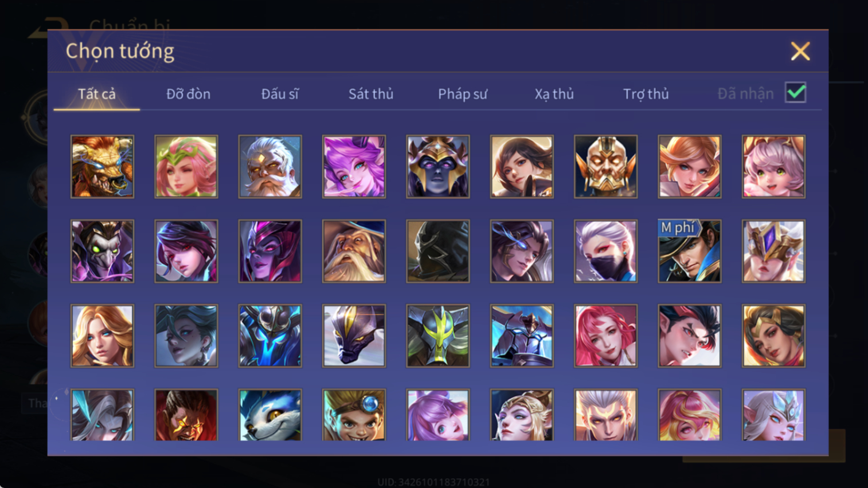Switch to the 'Xạ thủ' tab

pyautogui.click(x=554, y=94)
